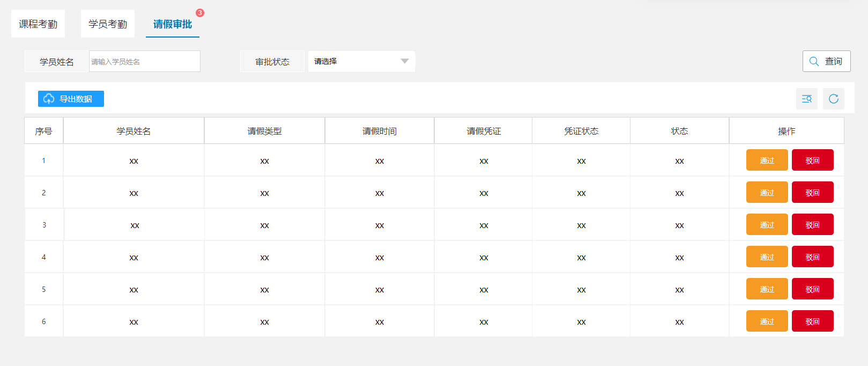Click the red notification badge showing 3
The width and height of the screenshot is (868, 366).
[x=200, y=13]
